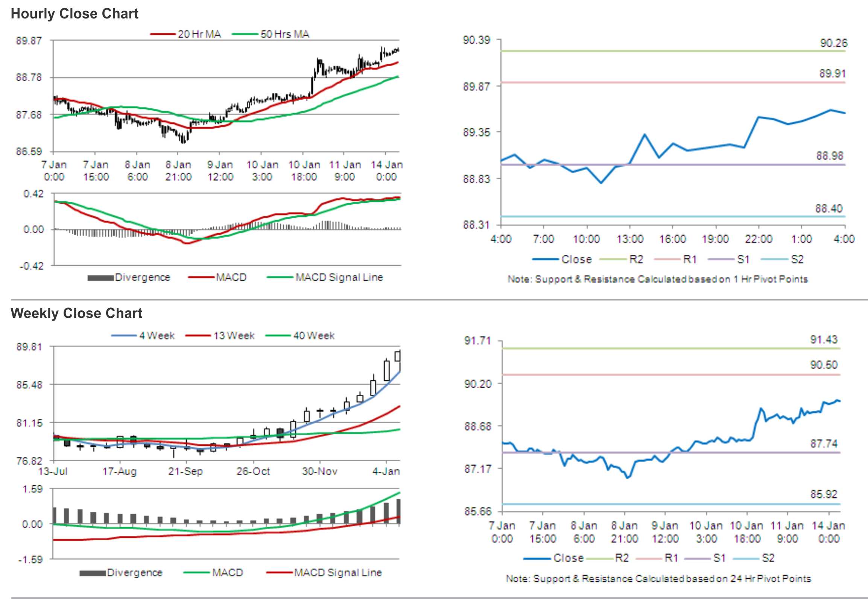
Task: Select Close legend in 24 Hr pivot chart
Action: pos(553,558)
